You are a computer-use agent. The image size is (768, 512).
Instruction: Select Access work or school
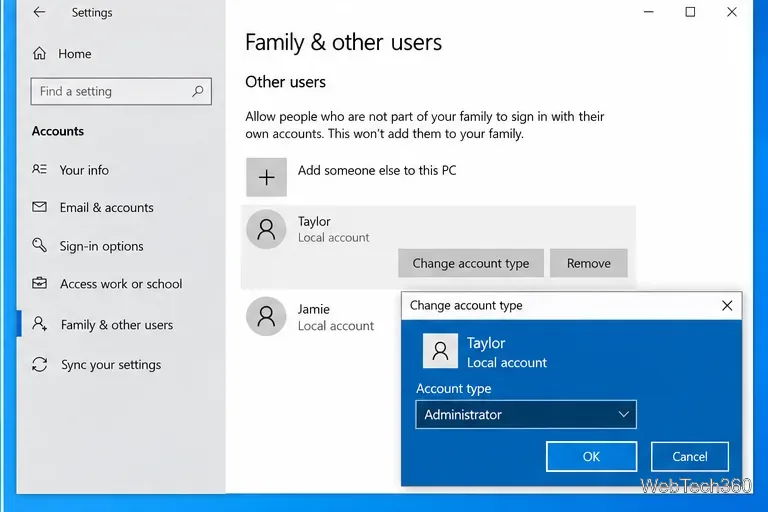121,284
